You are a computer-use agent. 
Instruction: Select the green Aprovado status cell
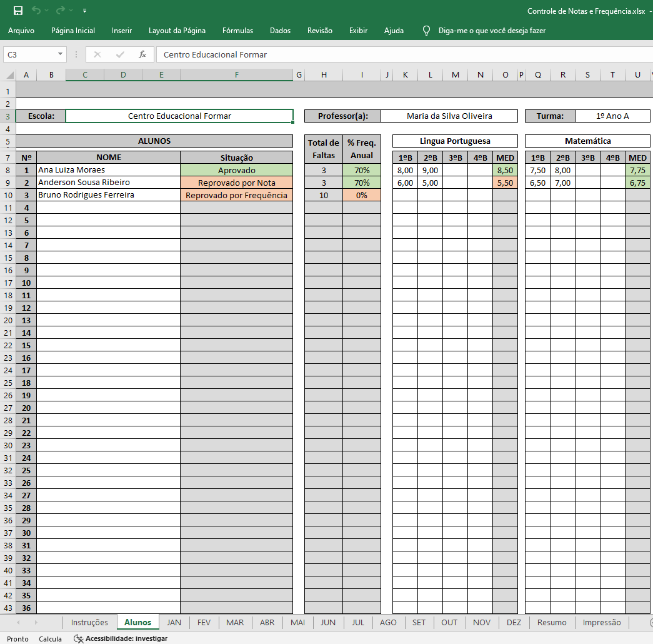coord(236,170)
